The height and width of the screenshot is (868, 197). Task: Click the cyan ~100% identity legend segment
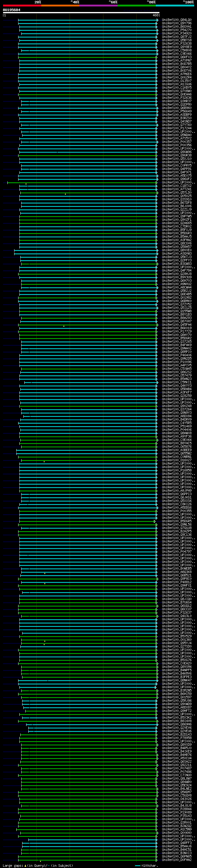click(175, 6)
